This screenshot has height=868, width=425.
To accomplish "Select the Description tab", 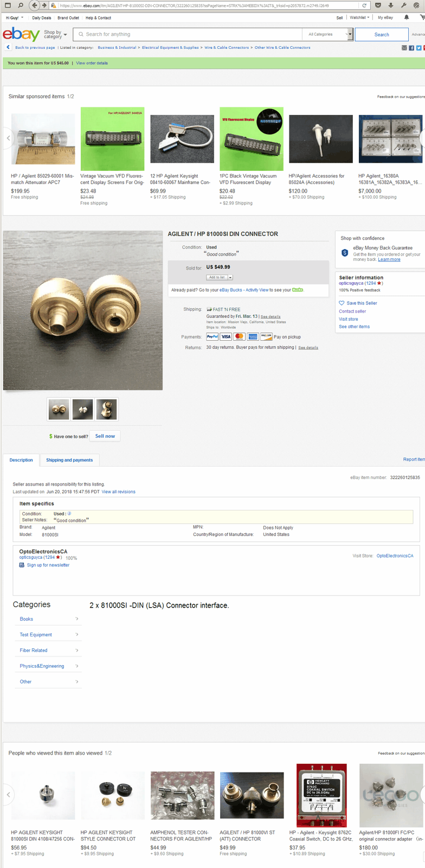I will point(21,460).
